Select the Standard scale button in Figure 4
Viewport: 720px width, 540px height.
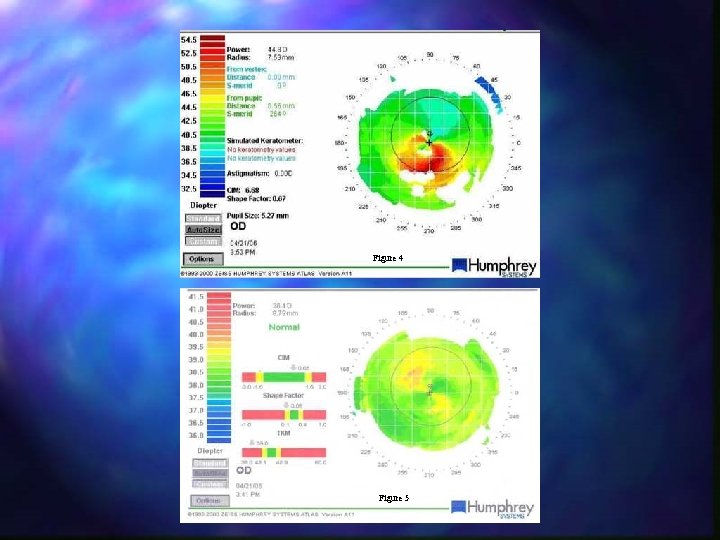[203, 219]
